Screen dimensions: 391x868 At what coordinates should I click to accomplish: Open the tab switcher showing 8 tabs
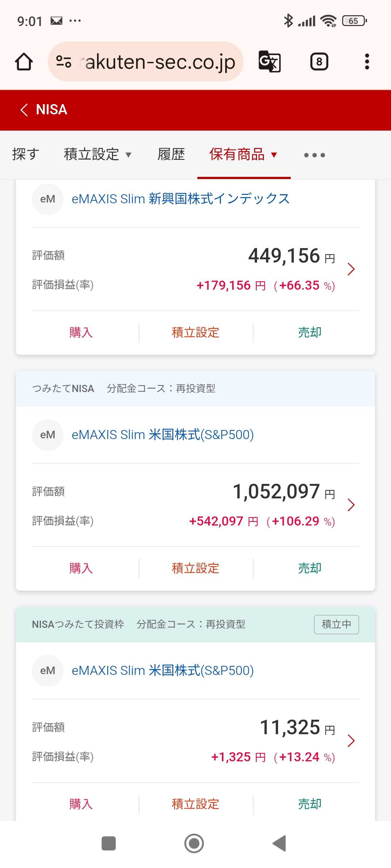click(319, 61)
